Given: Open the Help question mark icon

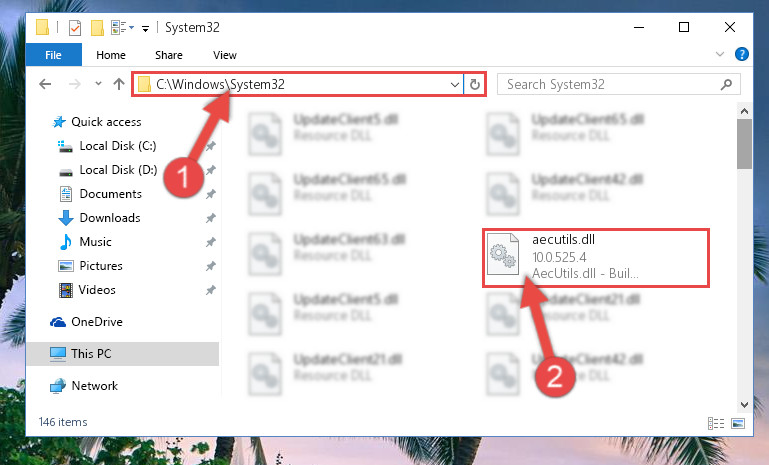Looking at the screenshot, I should pyautogui.click(x=742, y=54).
